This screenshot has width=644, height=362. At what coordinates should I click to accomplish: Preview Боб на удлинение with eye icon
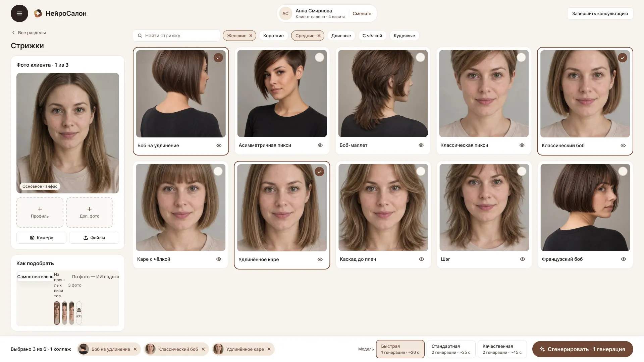pos(219,145)
